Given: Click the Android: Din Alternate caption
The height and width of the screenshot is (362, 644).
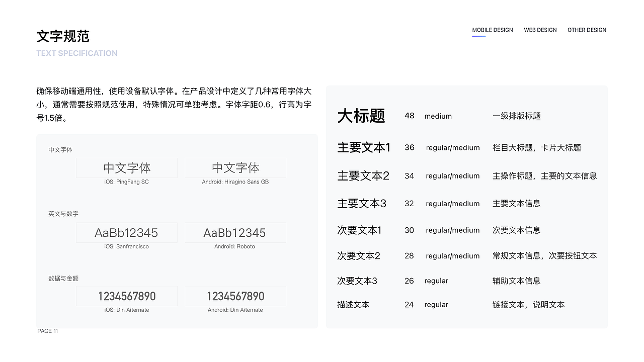Looking at the screenshot, I should pos(235,310).
